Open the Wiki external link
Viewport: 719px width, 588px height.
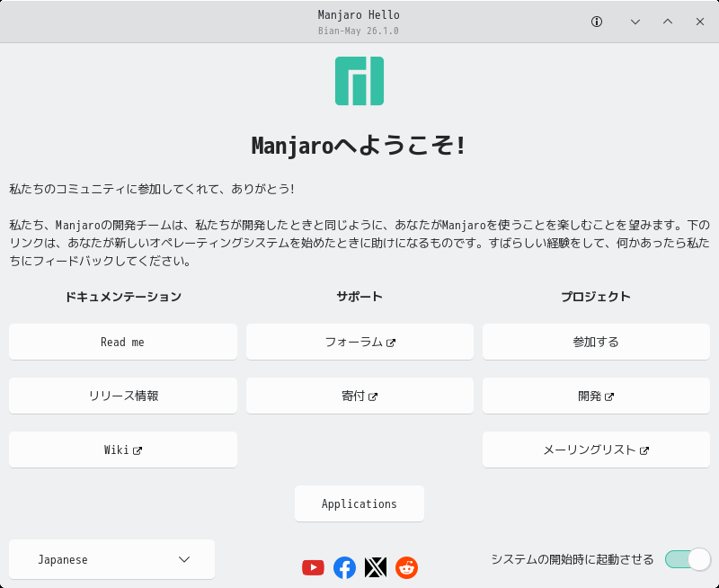click(123, 450)
